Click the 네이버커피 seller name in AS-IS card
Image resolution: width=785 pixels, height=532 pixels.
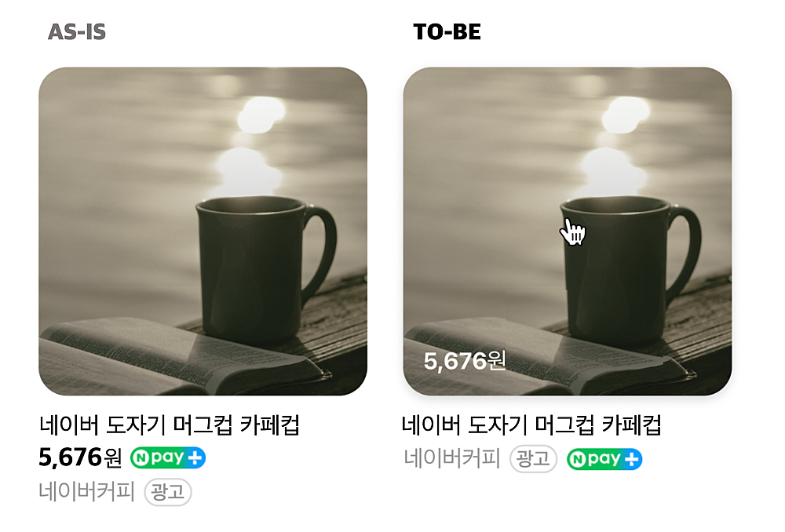[86, 491]
